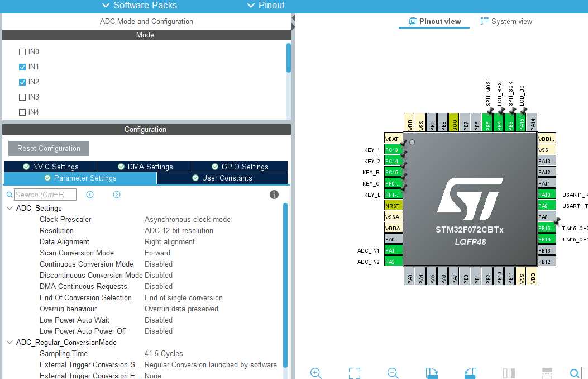Click the Search (Ctrl+F) parameter field
This screenshot has width=588, height=379.
point(45,195)
